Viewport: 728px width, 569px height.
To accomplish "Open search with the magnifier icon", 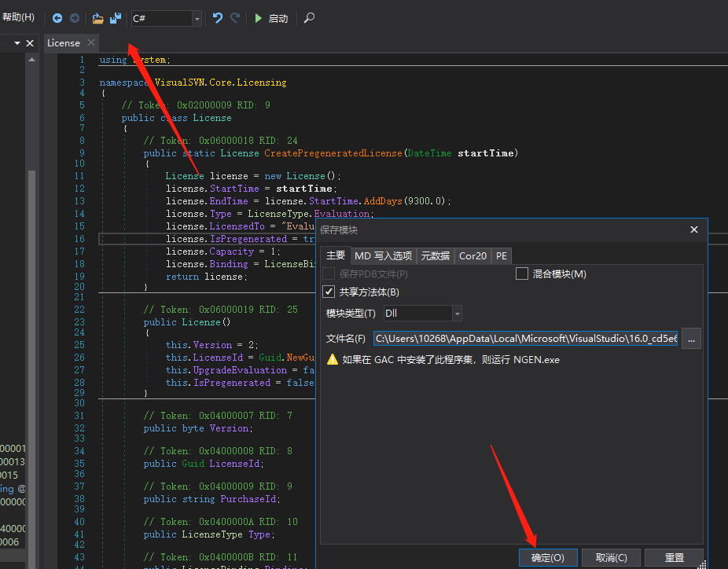I will click(x=309, y=18).
